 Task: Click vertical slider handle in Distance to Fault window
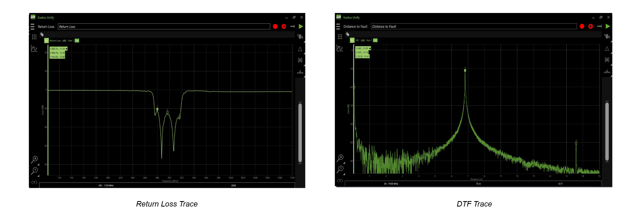(x=607, y=132)
